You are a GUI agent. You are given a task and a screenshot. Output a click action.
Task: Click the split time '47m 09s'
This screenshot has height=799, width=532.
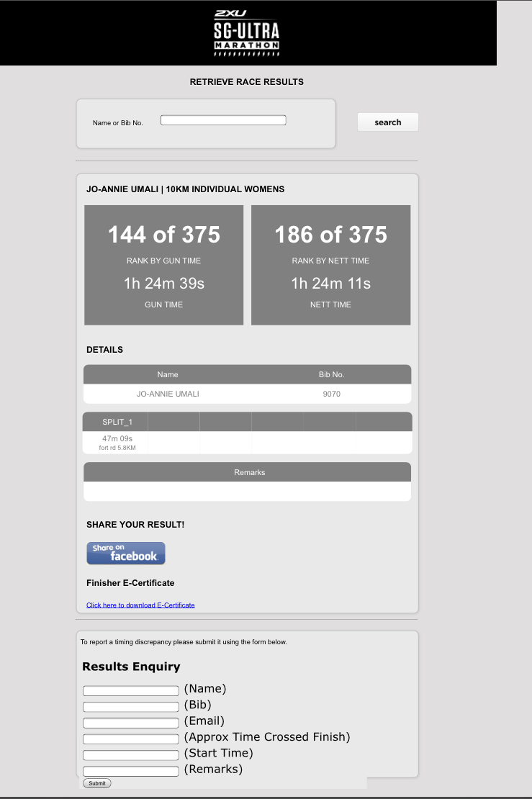pyautogui.click(x=117, y=438)
